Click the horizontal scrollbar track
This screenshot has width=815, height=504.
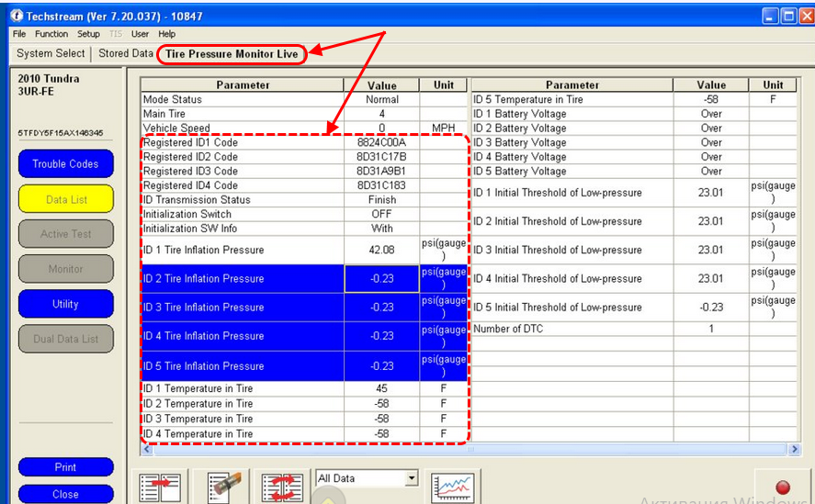(470, 449)
